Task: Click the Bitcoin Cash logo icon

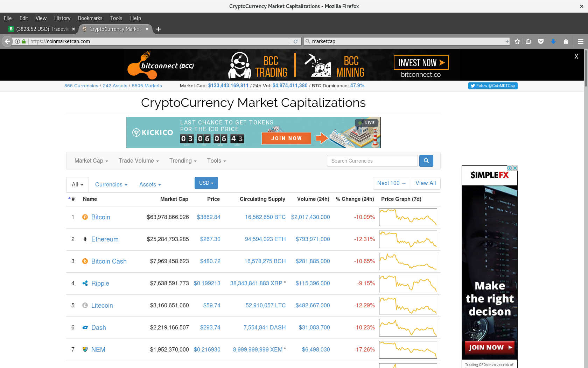Action: pos(85,261)
